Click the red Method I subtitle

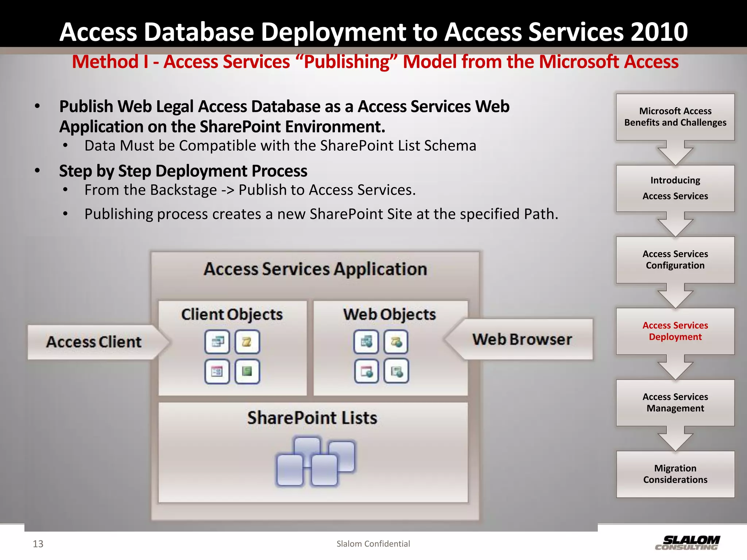point(375,62)
